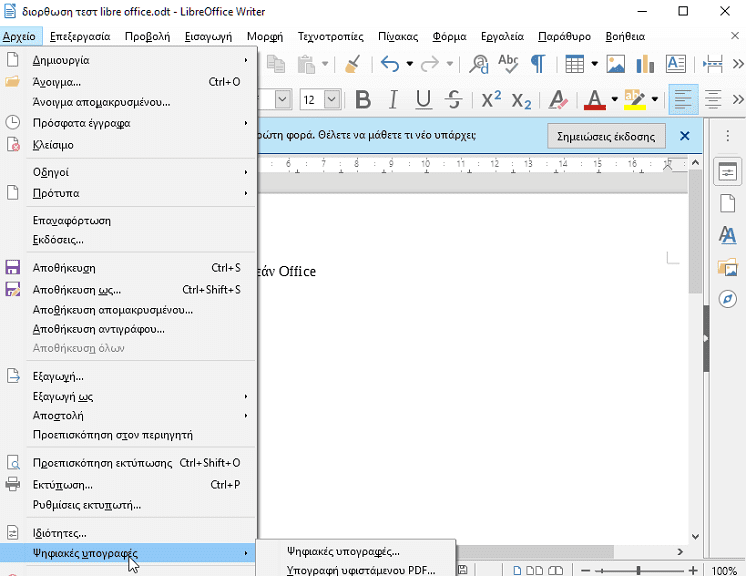Clear direct formatting icon
The image size is (746, 576).
click(x=558, y=100)
